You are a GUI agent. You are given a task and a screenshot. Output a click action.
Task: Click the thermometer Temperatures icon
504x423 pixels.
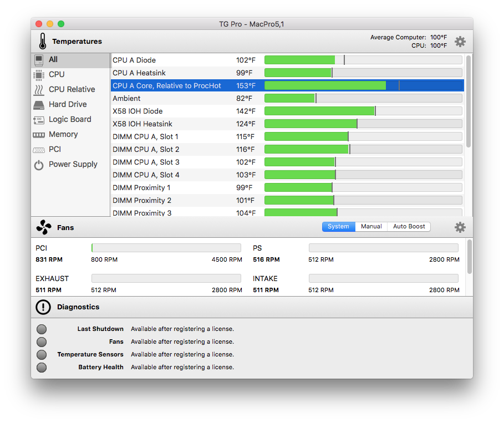tap(43, 41)
